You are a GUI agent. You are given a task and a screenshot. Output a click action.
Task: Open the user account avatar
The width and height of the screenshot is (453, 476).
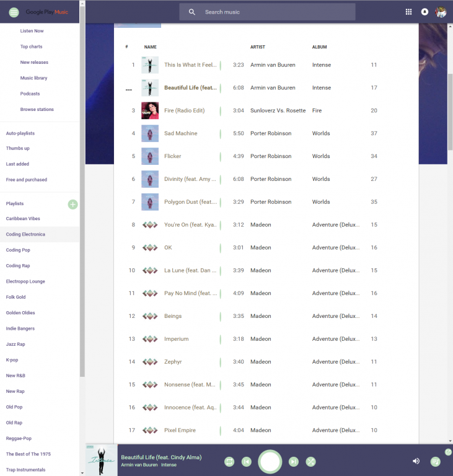point(441,12)
